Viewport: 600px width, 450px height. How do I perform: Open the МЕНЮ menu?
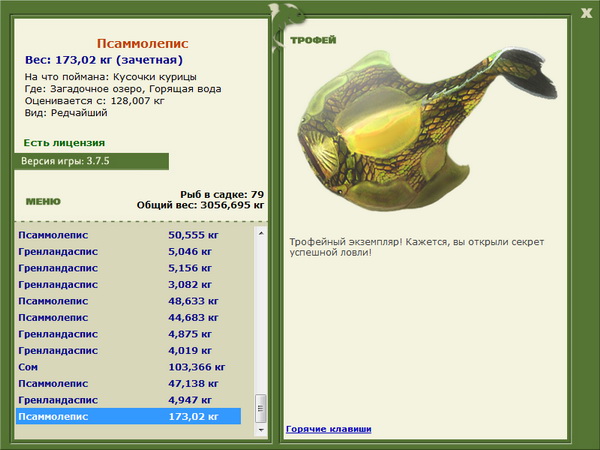coord(43,201)
